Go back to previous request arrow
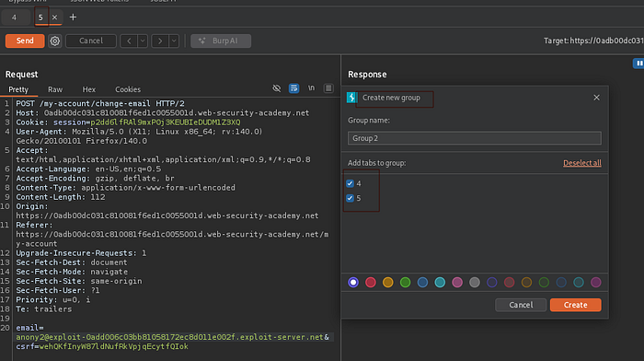The height and width of the screenshot is (361, 644). (129, 41)
